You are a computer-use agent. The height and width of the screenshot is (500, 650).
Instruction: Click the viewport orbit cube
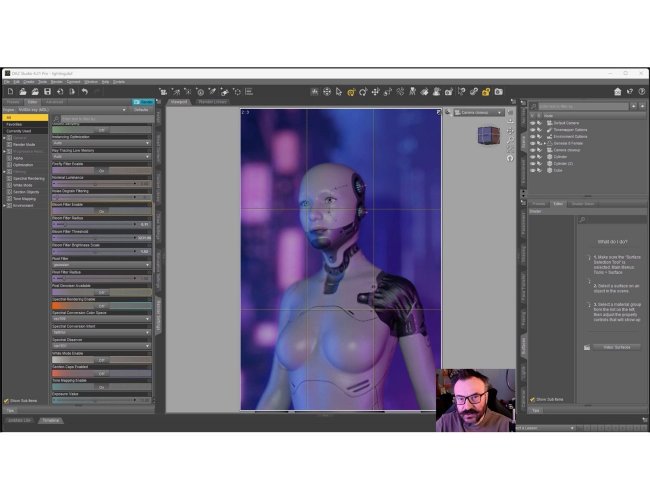[x=488, y=135]
